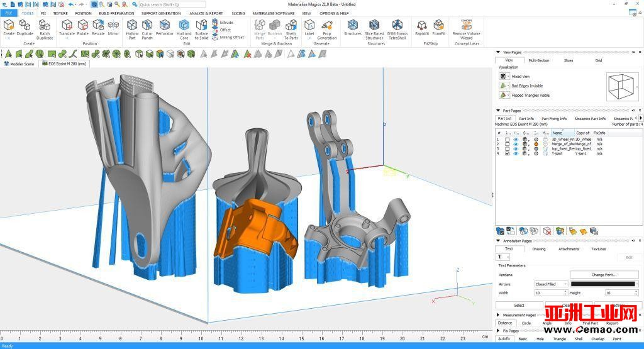This screenshot has height=349, width=644.
Task: Click the Quick search field
Action: 172,4
